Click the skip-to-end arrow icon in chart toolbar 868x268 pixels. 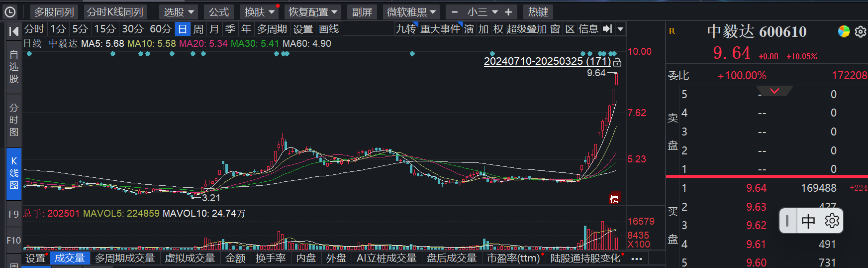(x=607, y=29)
